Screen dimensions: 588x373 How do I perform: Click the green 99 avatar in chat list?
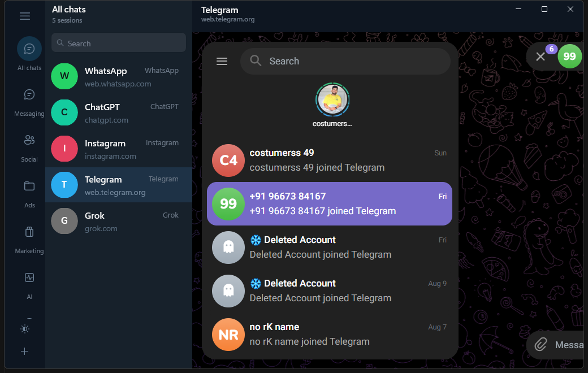click(228, 204)
